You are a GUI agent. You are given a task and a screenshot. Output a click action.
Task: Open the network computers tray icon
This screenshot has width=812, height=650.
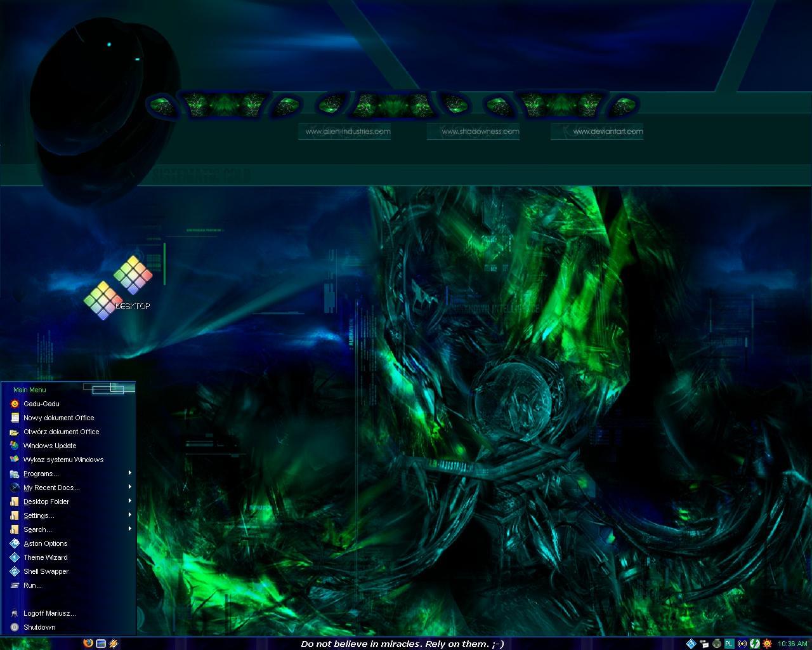click(x=704, y=644)
